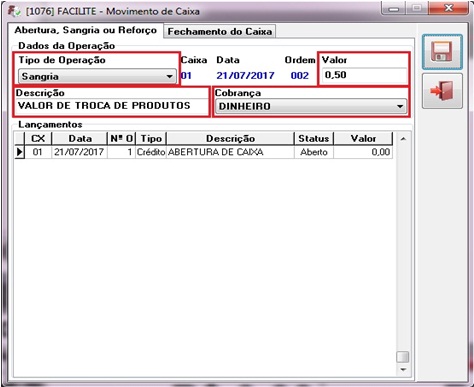474x387 pixels.
Task: Click the save floppy disk icon button
Action: (x=442, y=52)
